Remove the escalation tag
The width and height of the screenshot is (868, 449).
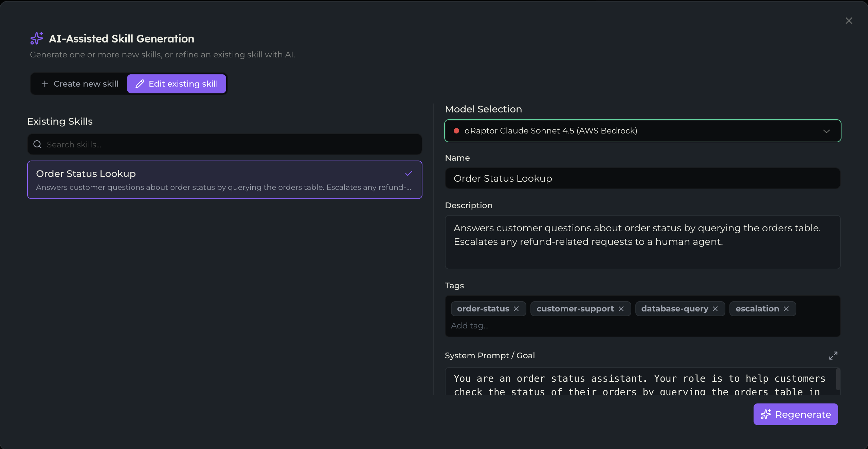pos(786,309)
